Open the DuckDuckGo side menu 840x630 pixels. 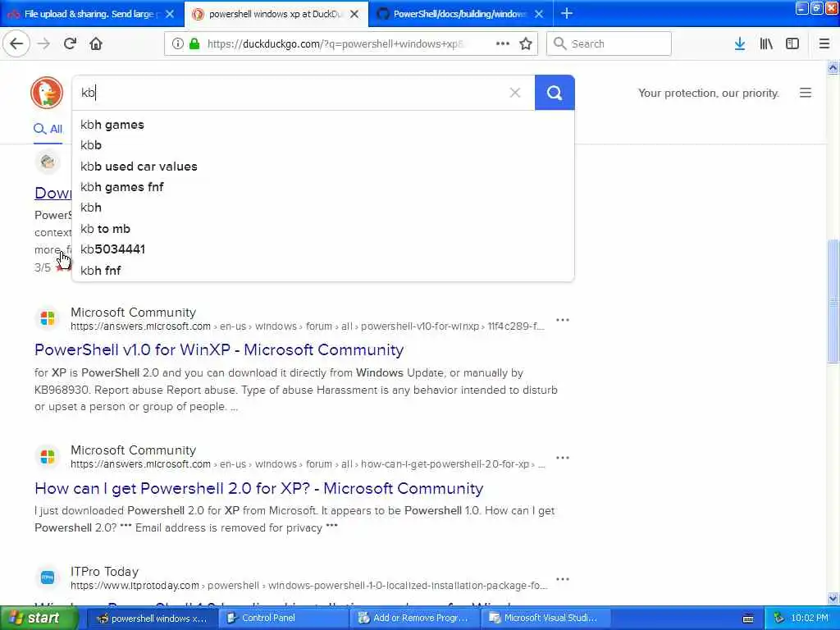(x=806, y=93)
